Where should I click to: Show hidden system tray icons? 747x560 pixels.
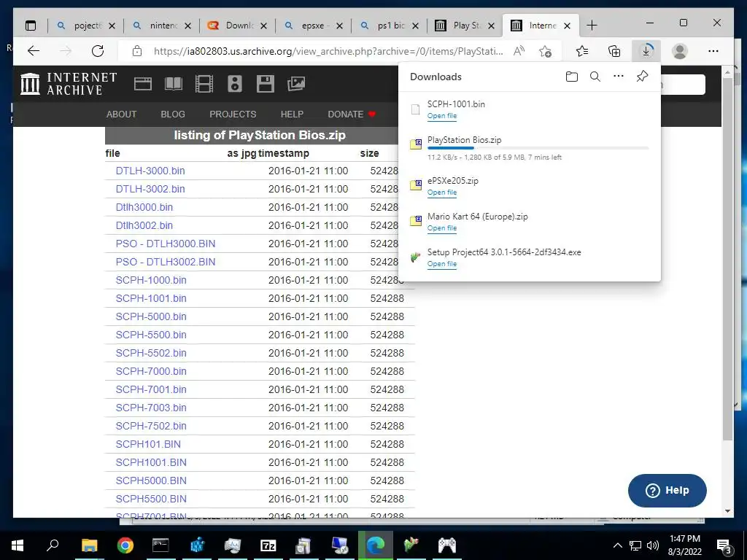pyautogui.click(x=617, y=545)
